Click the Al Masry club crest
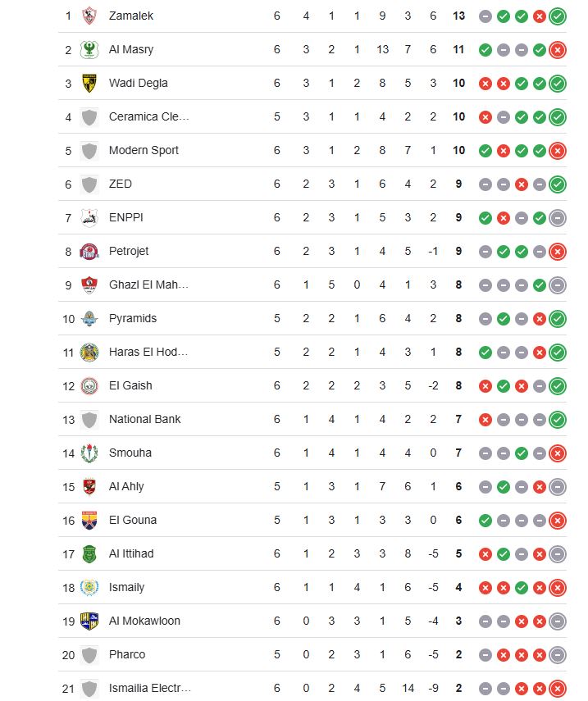The height and width of the screenshot is (701, 588). (89, 50)
